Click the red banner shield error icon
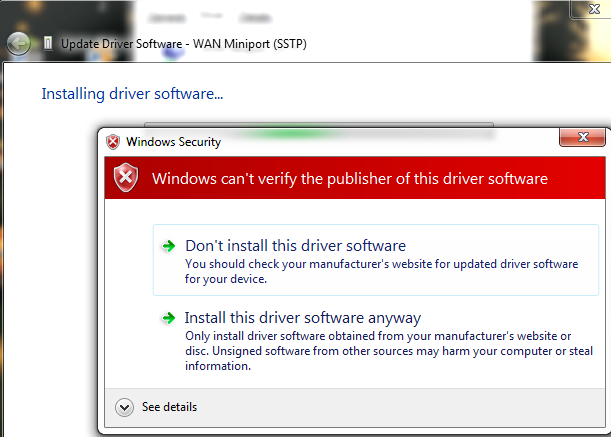This screenshot has height=437, width=611. point(126,178)
